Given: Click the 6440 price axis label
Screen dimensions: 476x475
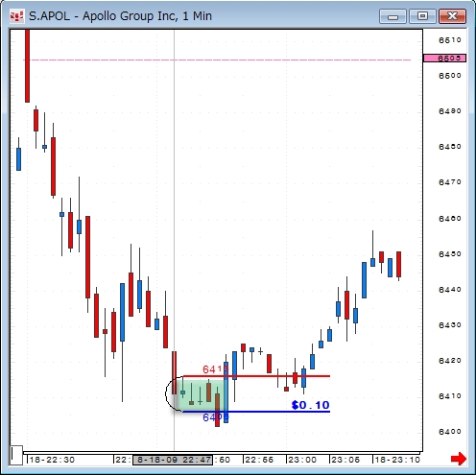Looking at the screenshot, I should (450, 290).
